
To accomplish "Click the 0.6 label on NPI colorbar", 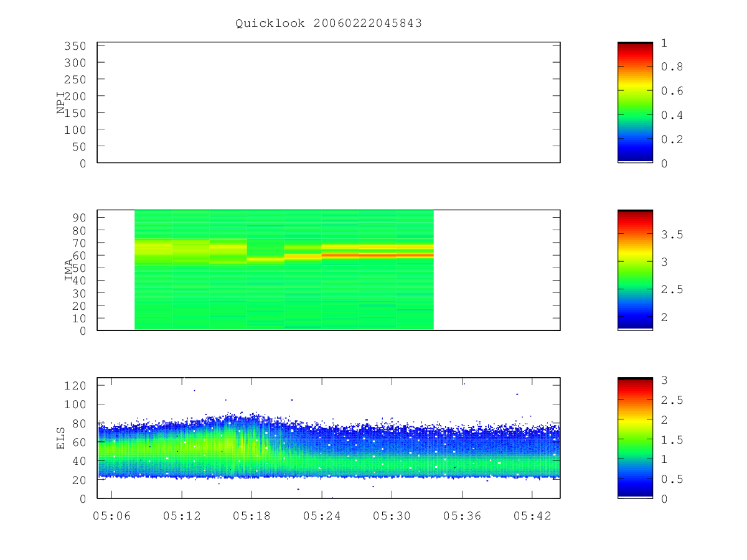I will pos(672,91).
